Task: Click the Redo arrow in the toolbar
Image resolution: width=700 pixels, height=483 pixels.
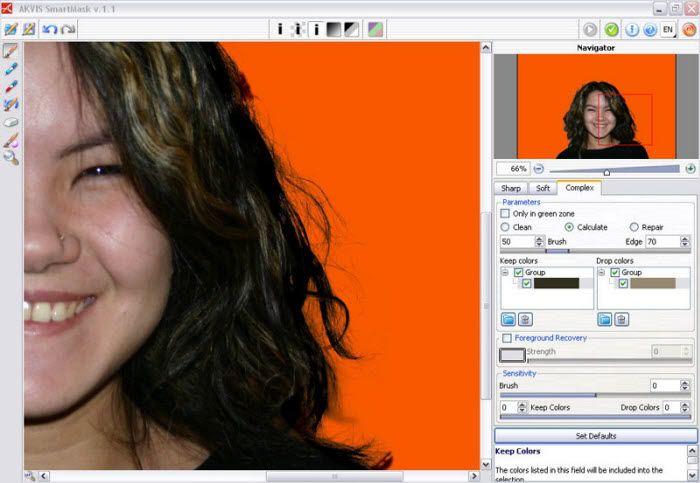Action: (x=68, y=29)
